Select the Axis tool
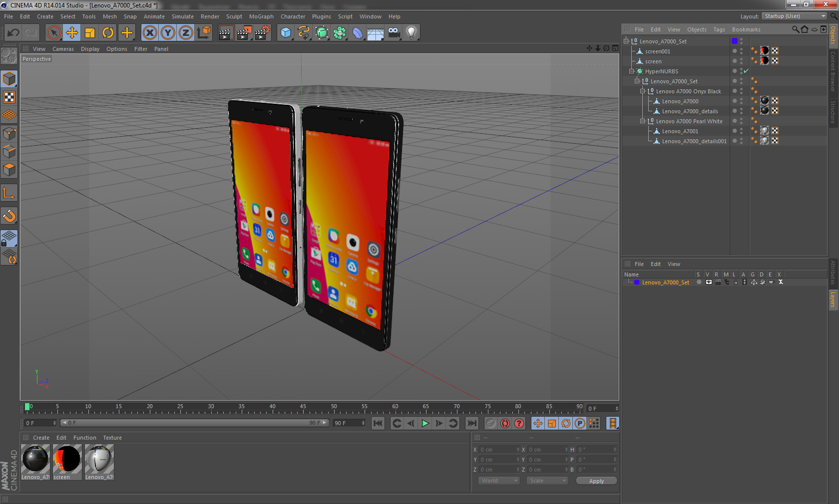The width and height of the screenshot is (839, 504). (x=9, y=193)
